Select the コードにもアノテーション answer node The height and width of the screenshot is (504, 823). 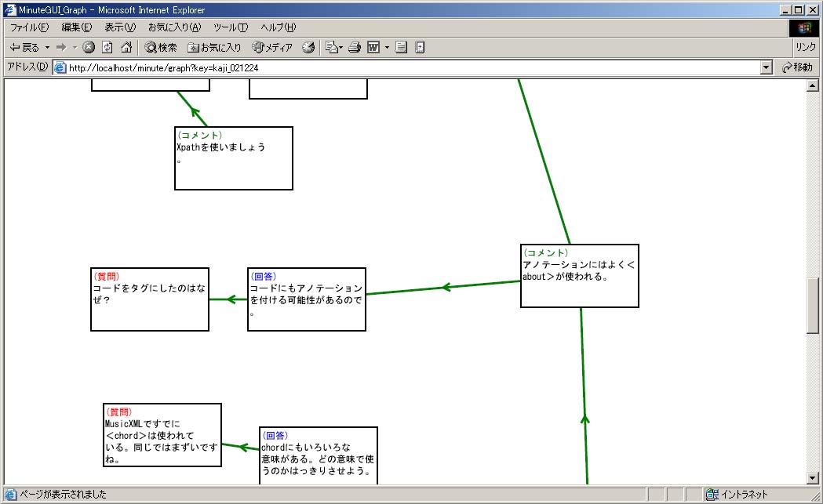tap(307, 299)
